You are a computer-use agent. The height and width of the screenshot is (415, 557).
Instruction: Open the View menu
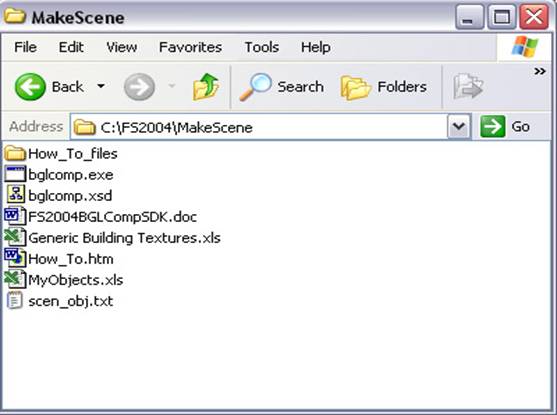pos(122,47)
